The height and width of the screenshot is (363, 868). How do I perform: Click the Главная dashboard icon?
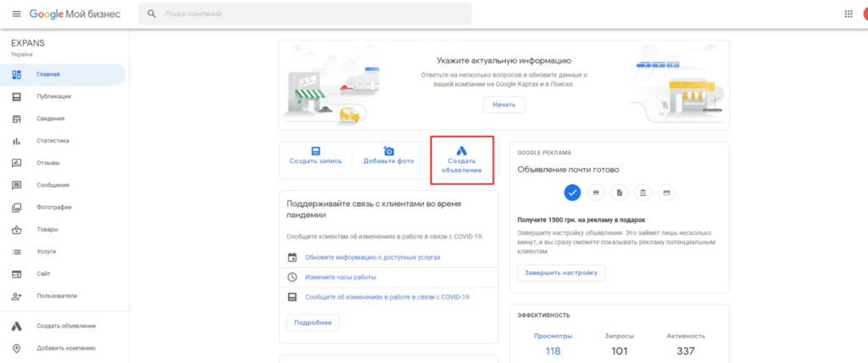click(17, 75)
